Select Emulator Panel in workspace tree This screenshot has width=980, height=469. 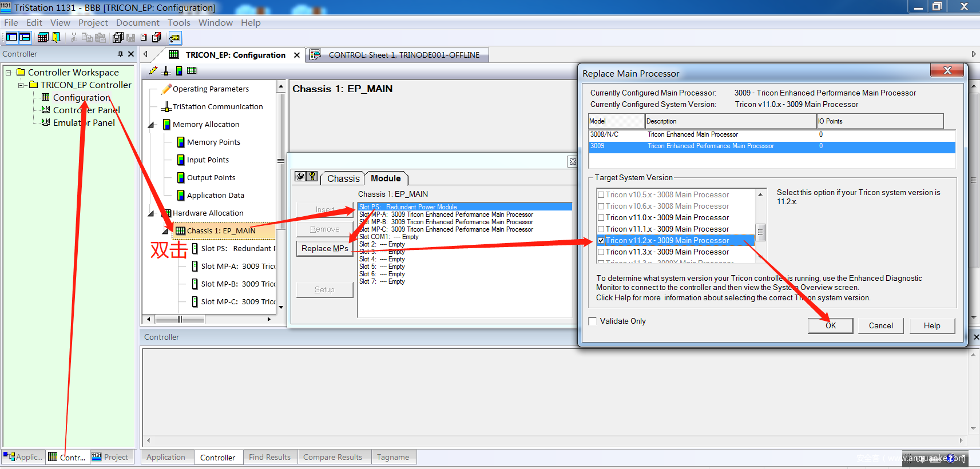coord(84,122)
